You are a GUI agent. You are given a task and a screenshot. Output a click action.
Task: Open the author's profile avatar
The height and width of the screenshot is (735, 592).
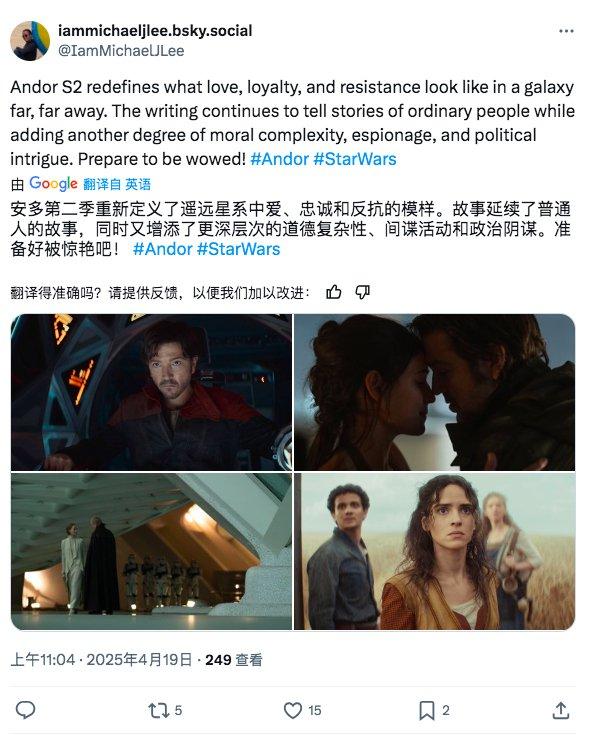30,41
